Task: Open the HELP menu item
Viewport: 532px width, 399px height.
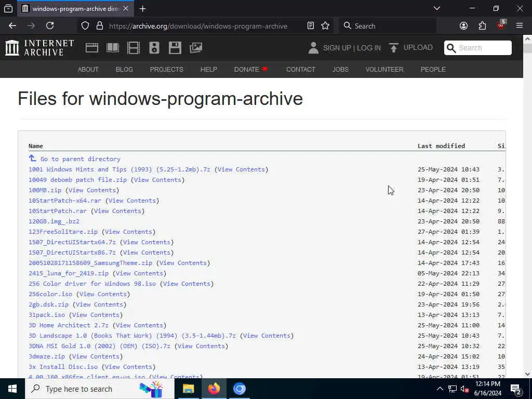Action: [209, 69]
